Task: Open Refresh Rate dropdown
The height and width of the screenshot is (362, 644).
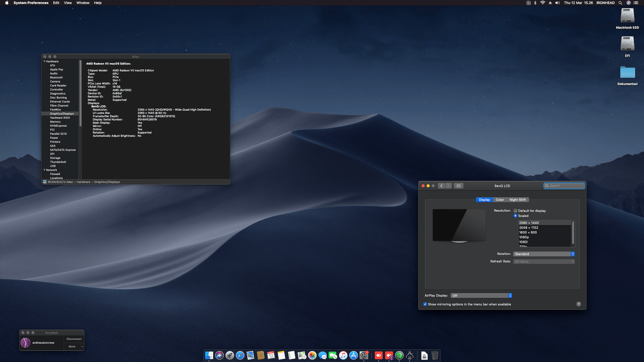Action: coord(544,261)
